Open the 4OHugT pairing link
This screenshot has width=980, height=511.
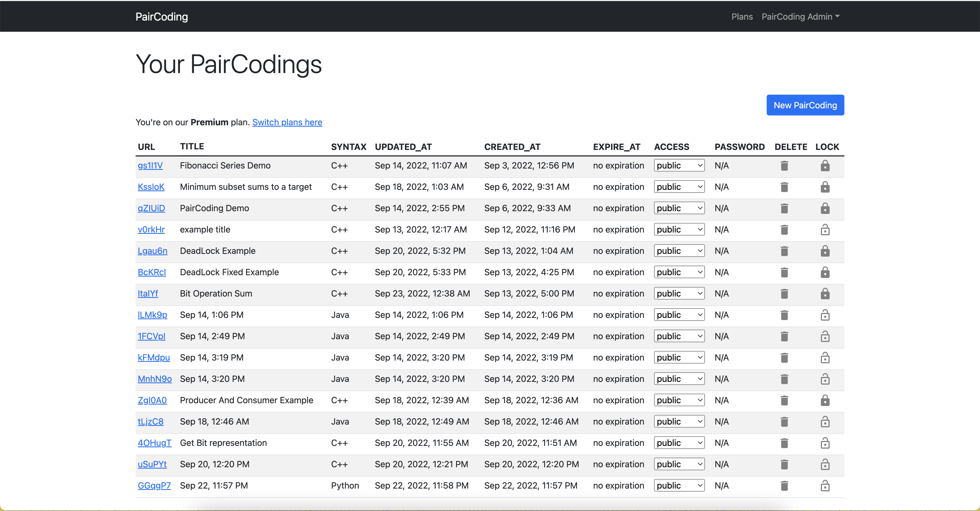click(154, 443)
